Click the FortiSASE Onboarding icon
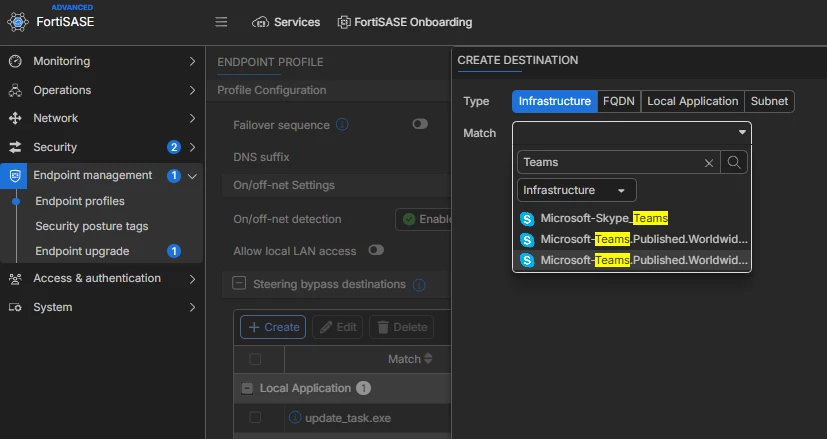Viewport: 827px width, 439px height. pos(344,22)
